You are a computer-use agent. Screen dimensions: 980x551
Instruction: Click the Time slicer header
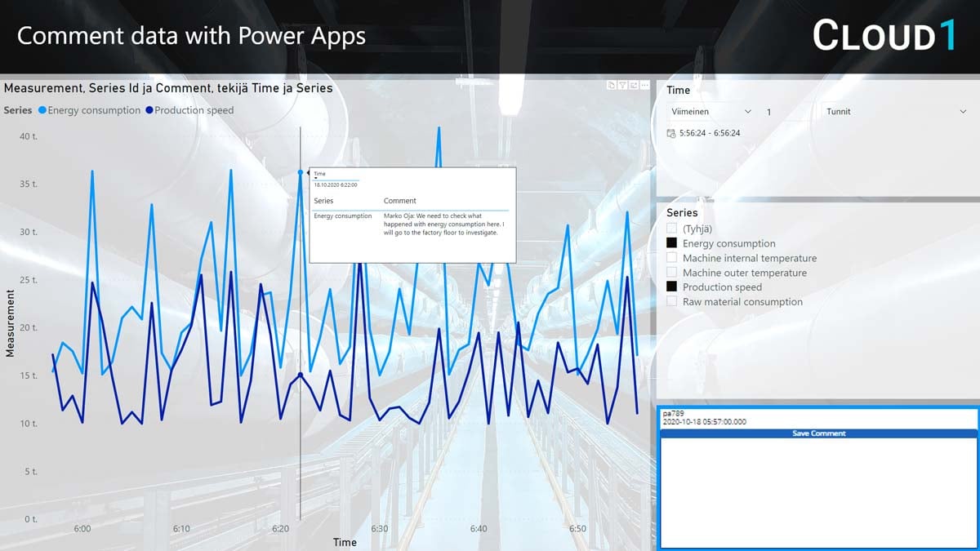click(678, 91)
